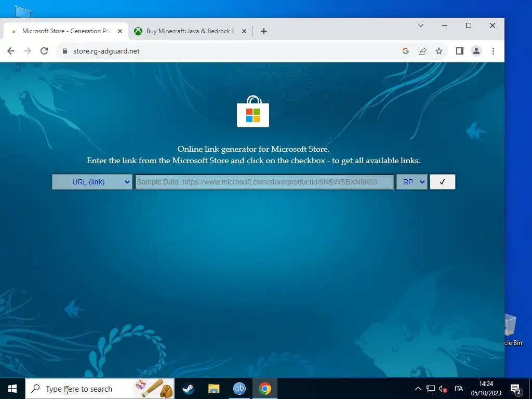Click the checkmark generate button
This screenshot has width=532, height=399.
pyautogui.click(x=443, y=182)
